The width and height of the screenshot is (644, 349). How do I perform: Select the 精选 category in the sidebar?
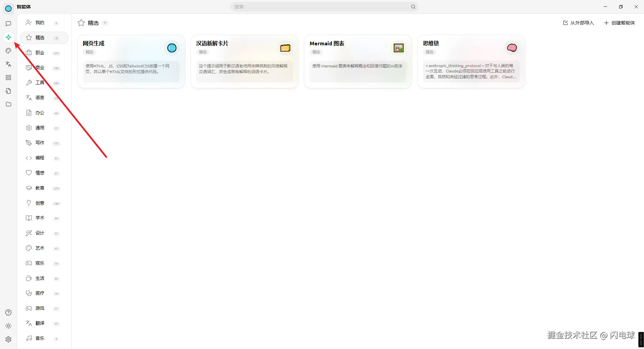tap(40, 38)
